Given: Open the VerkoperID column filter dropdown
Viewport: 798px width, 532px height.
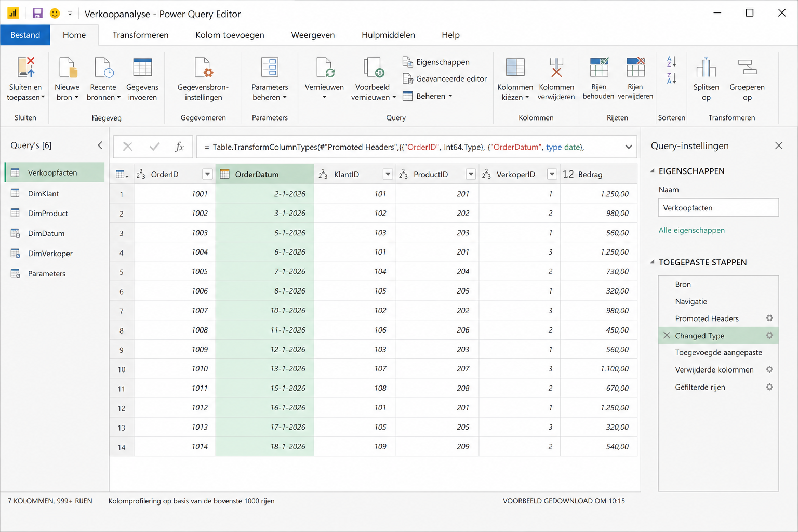Looking at the screenshot, I should click(552, 174).
